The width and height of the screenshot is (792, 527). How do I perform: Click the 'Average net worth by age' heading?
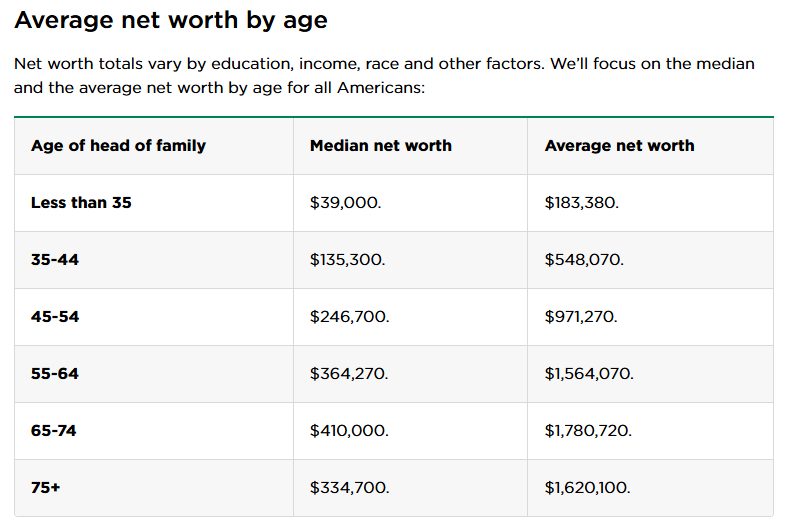171,21
